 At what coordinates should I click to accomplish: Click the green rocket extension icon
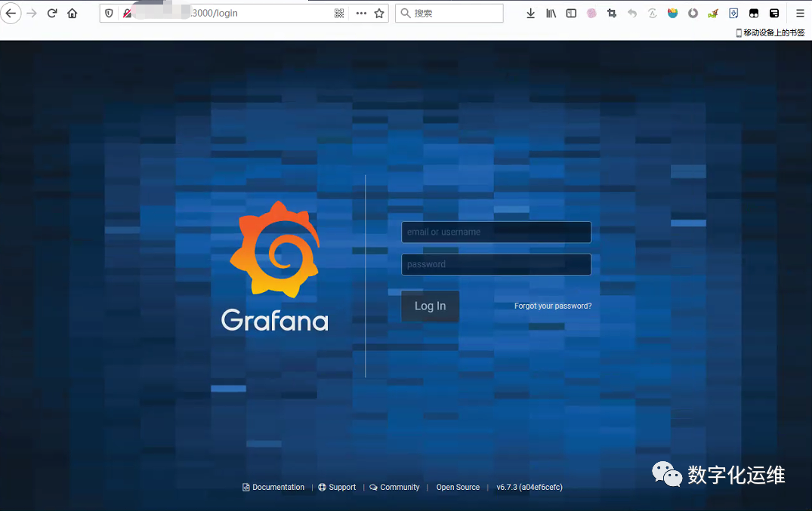coord(713,14)
